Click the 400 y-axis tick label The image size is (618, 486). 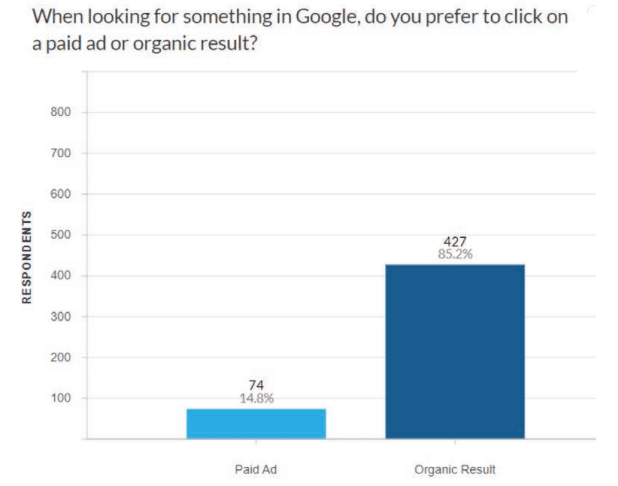tap(60, 276)
